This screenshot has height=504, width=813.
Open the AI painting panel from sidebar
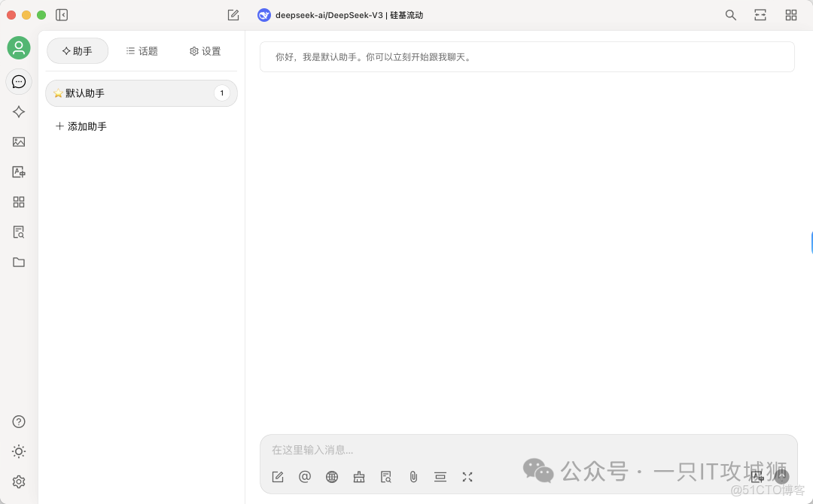pyautogui.click(x=18, y=141)
